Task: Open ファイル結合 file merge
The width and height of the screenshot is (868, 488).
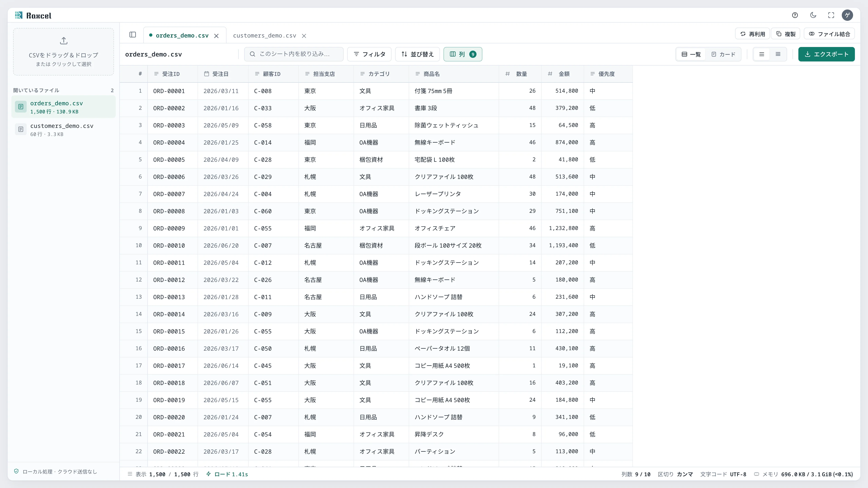Action: coord(829,34)
